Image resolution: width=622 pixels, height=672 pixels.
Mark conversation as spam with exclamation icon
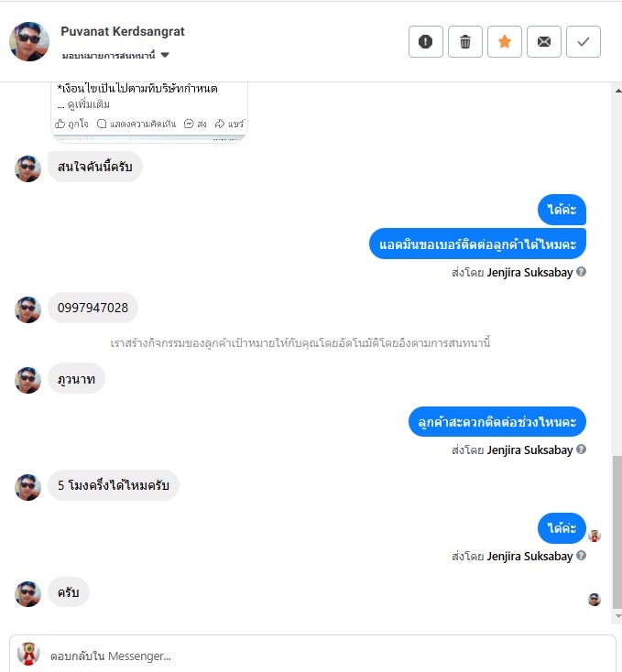(425, 41)
